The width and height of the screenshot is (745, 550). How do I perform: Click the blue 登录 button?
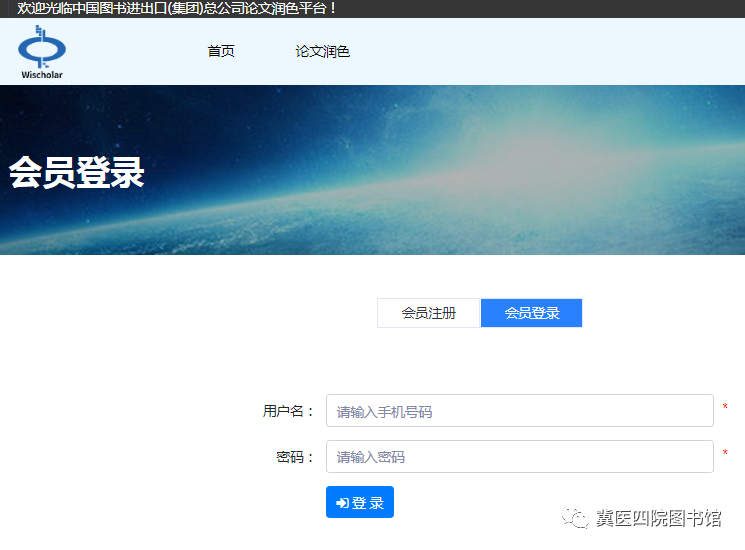point(360,502)
